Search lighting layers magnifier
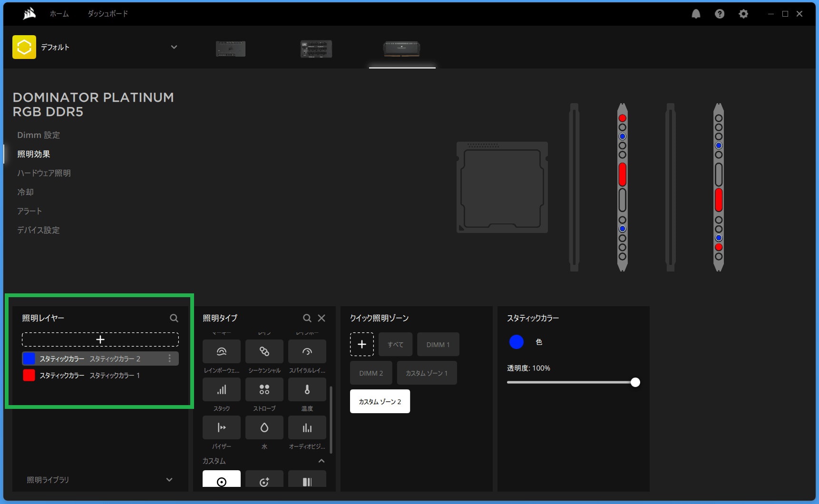This screenshot has width=819, height=504. tap(174, 318)
